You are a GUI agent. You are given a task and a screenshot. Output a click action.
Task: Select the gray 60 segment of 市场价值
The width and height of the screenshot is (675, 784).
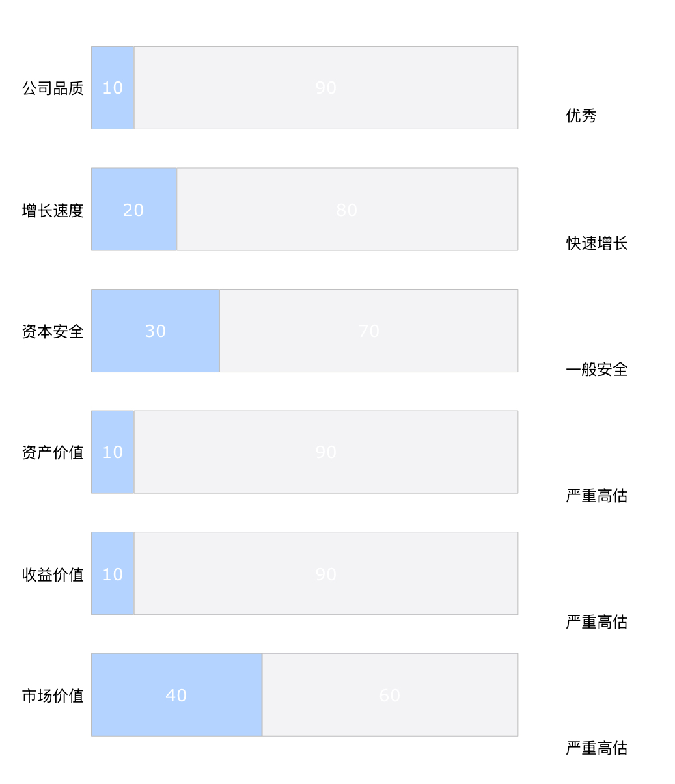click(x=391, y=695)
